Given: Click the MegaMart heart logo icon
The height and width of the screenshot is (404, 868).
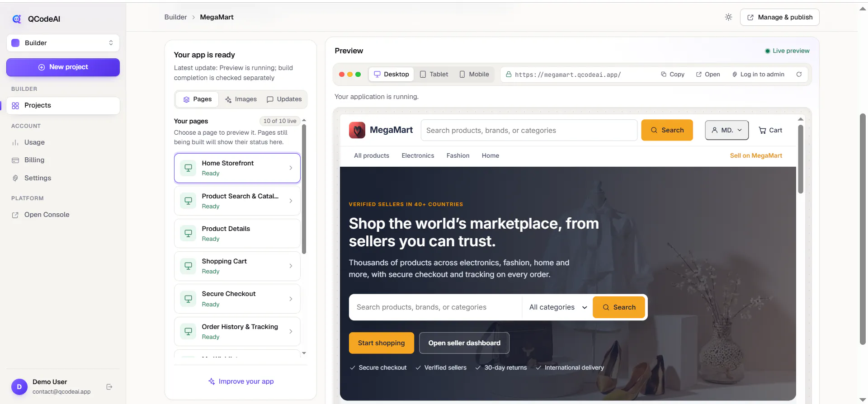Looking at the screenshot, I should 357,130.
